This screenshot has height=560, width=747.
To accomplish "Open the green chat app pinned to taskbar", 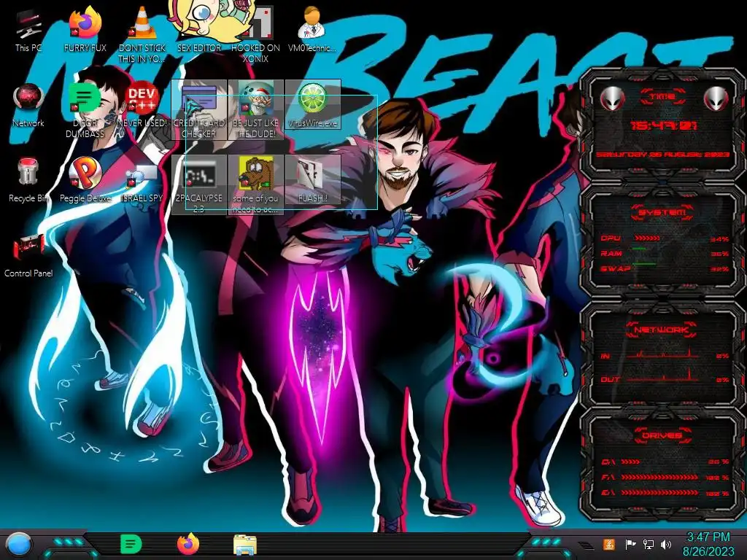I will (x=131, y=544).
